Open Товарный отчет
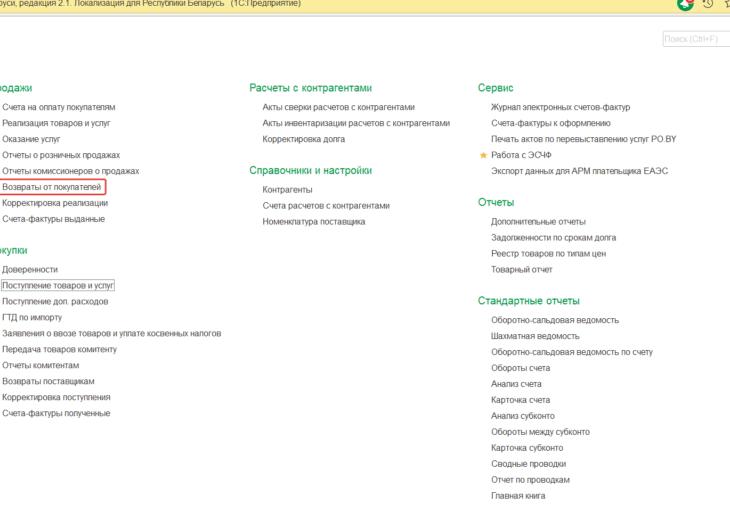The image size is (730, 530). 521,269
